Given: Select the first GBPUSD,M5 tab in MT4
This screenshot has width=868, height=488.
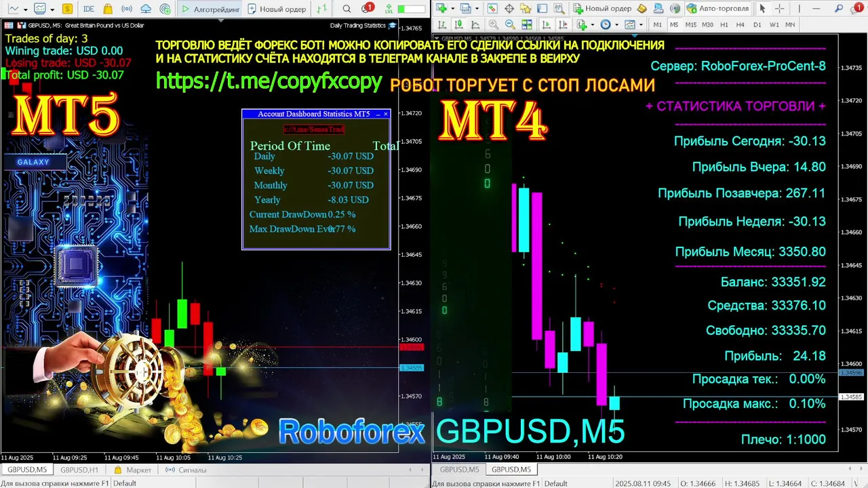Looking at the screenshot, I should pyautogui.click(x=459, y=469).
